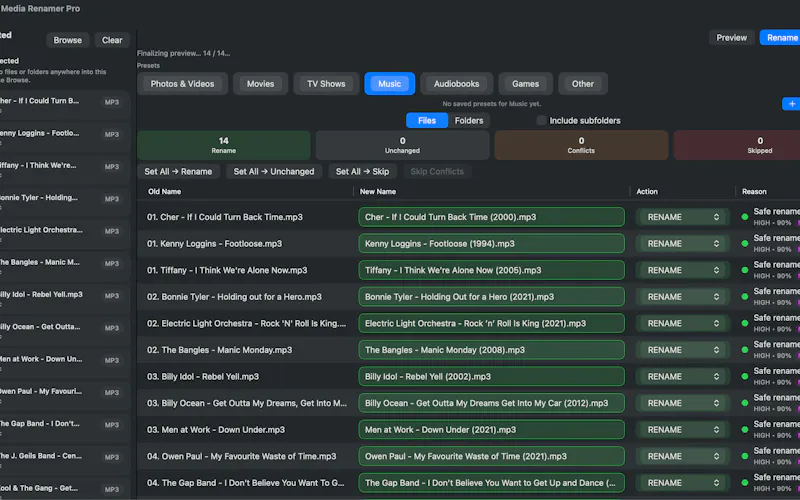This screenshot has width=800, height=500.
Task: Edit new name field Kenny Loggins - Footloose (1994)
Action: click(491, 243)
